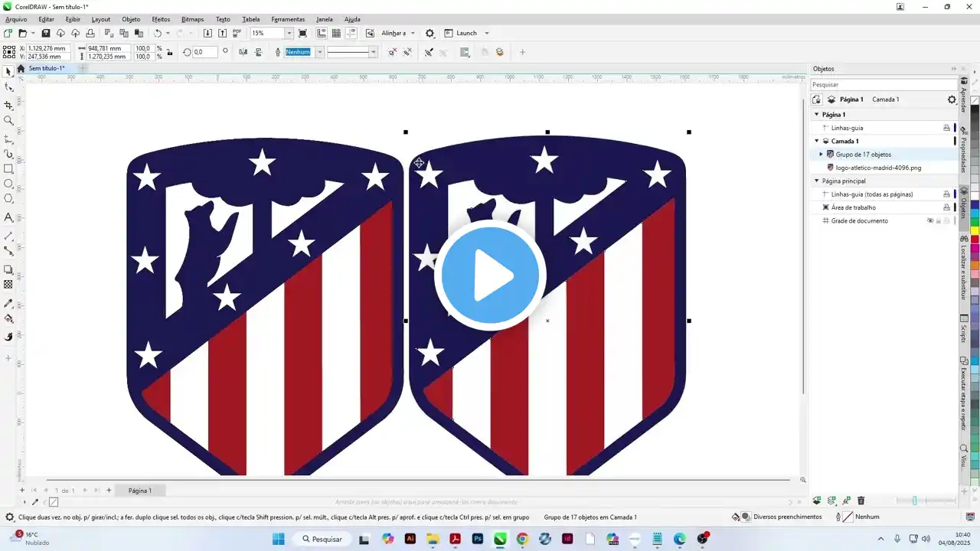This screenshot has width=980, height=551.
Task: Select the Transparency checkerboard tool
Action: click(x=8, y=285)
